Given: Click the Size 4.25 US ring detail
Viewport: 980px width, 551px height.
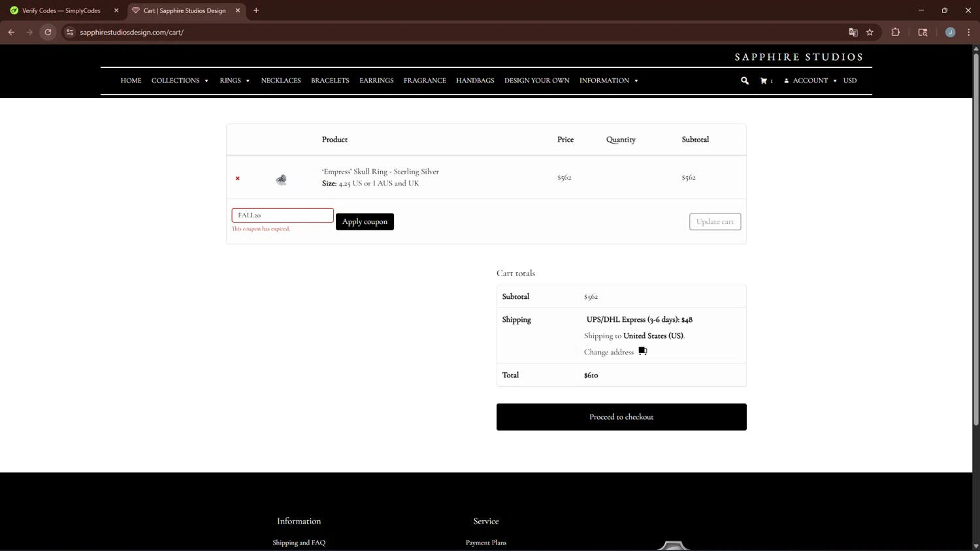Looking at the screenshot, I should [x=370, y=183].
